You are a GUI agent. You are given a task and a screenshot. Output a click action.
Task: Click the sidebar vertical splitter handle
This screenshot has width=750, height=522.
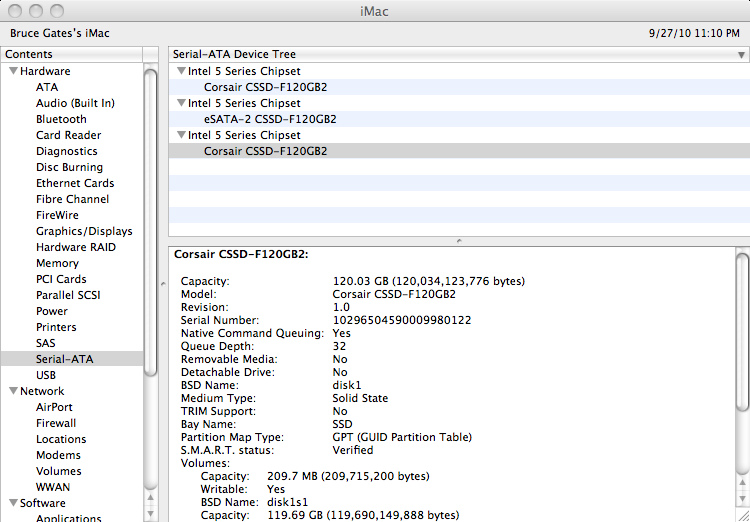click(163, 284)
